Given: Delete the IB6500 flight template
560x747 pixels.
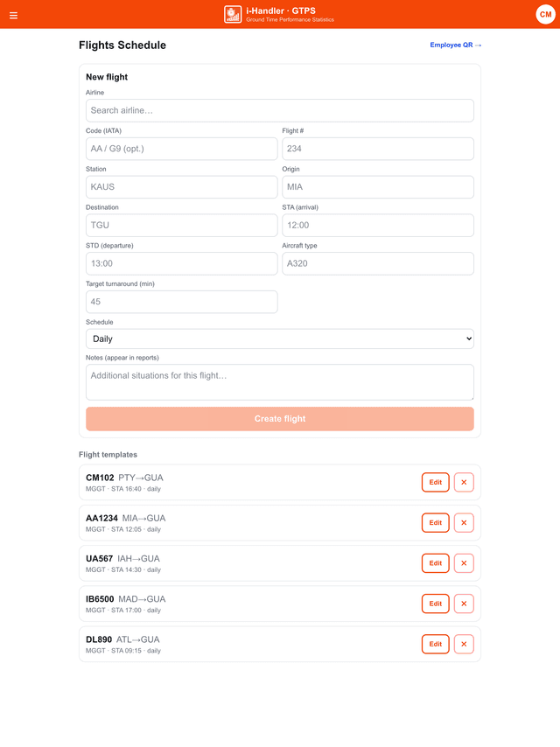Looking at the screenshot, I should tap(464, 604).
